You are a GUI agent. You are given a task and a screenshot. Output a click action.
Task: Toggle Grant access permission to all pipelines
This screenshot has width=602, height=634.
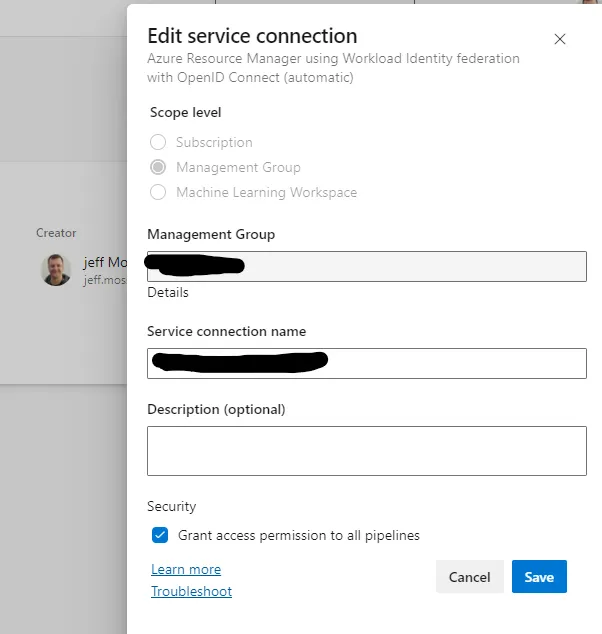point(160,535)
